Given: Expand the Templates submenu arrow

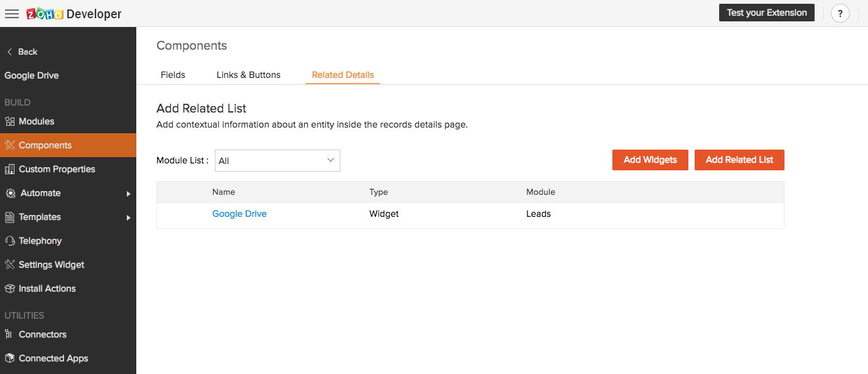Looking at the screenshot, I should pos(128,217).
